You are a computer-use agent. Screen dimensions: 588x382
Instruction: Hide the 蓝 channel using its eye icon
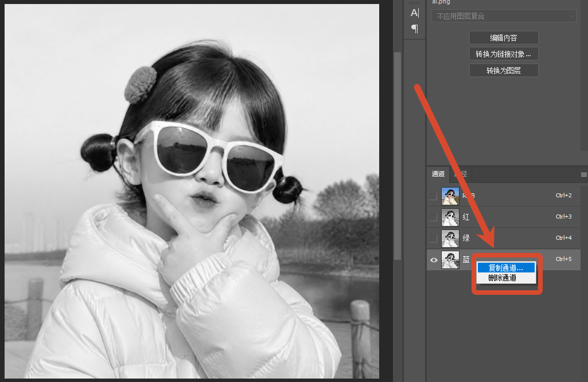pyautogui.click(x=434, y=260)
